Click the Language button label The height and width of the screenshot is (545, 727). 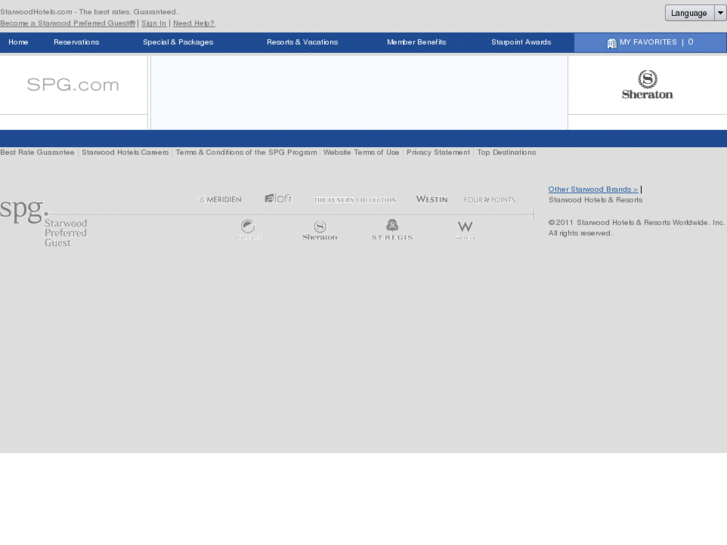689,13
